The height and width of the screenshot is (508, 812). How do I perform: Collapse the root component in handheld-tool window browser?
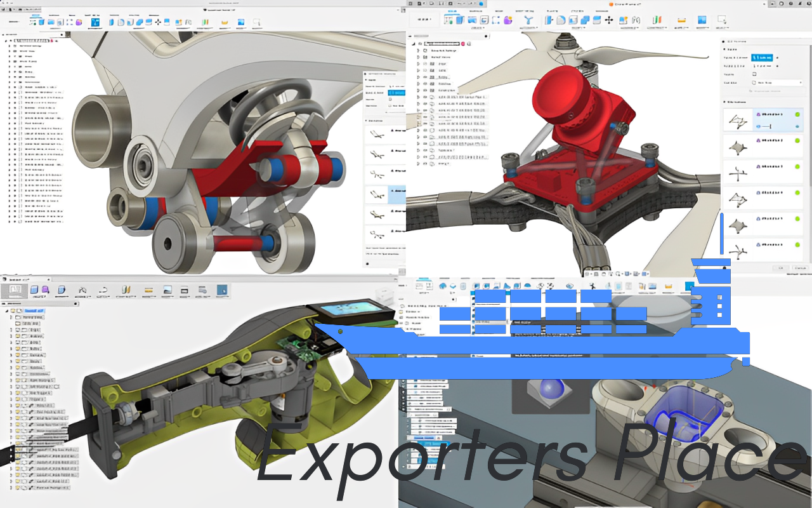tap(7, 311)
